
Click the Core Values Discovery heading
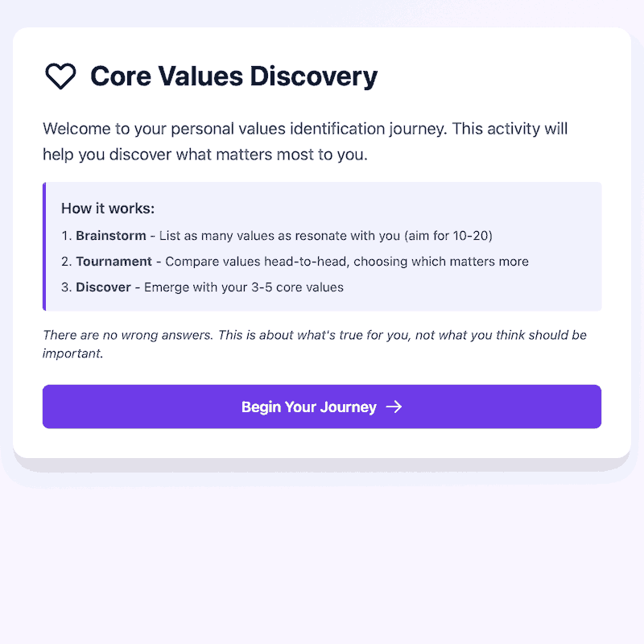pyautogui.click(x=233, y=76)
